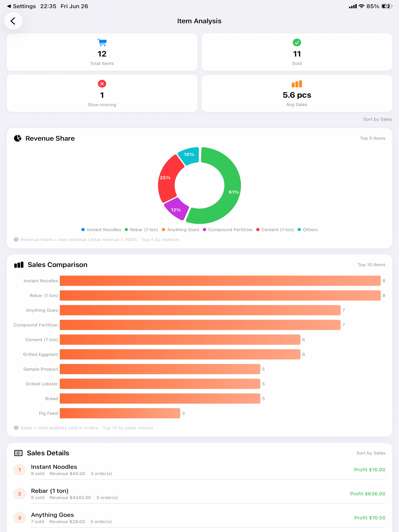Tap the Pig Feed bar label
The height and width of the screenshot is (532, 399).
[x=48, y=413]
